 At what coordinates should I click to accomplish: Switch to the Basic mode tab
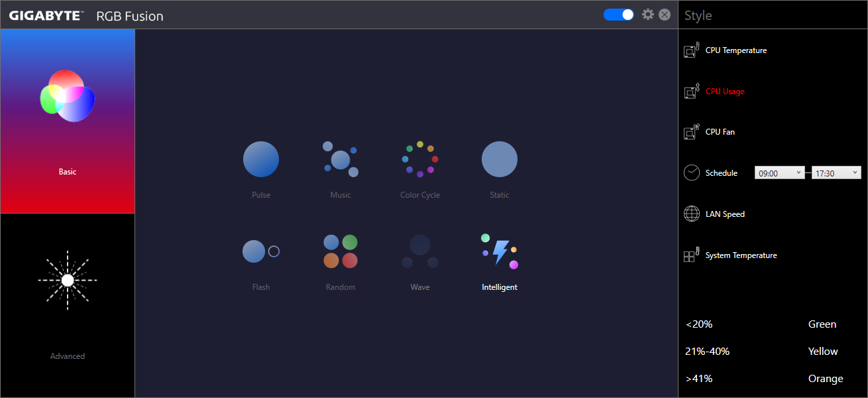coord(68,121)
